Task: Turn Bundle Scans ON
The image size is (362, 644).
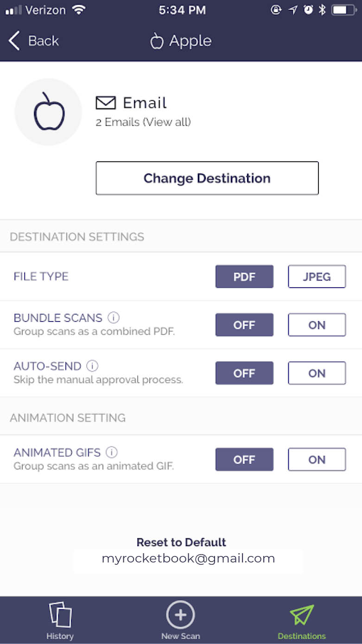Action: click(317, 325)
